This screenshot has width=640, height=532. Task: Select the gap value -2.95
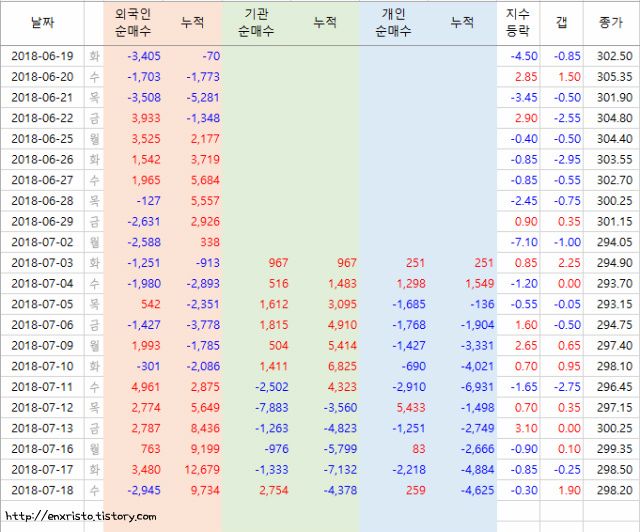click(567, 159)
